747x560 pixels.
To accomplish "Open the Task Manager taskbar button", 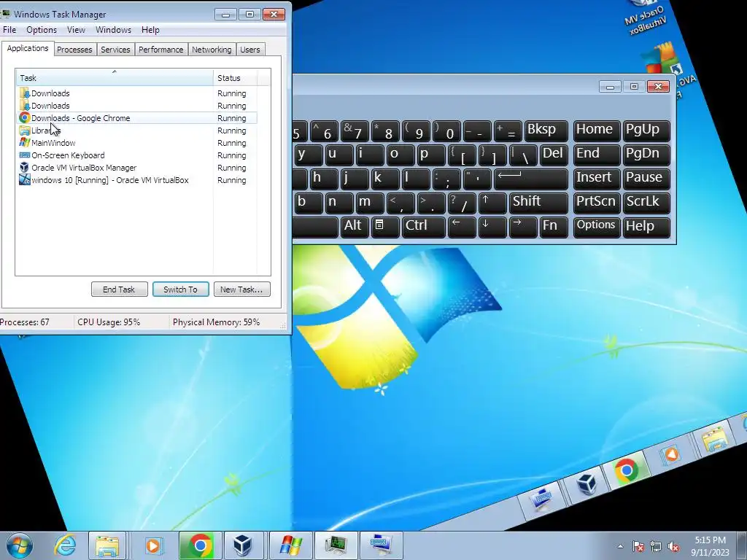I will point(336,545).
